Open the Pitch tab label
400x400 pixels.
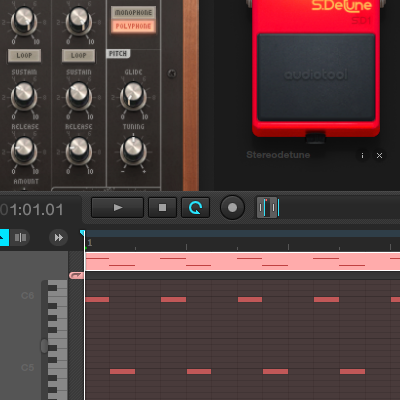click(118, 53)
